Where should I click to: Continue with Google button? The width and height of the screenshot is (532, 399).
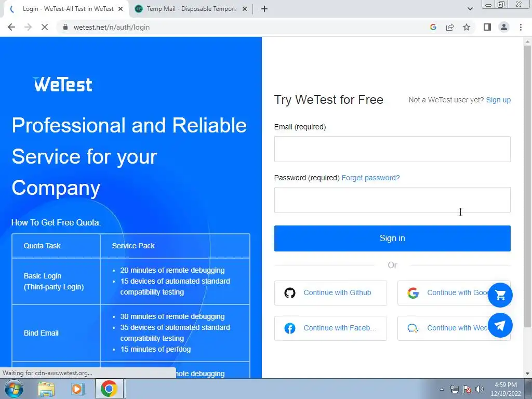tap(454, 293)
